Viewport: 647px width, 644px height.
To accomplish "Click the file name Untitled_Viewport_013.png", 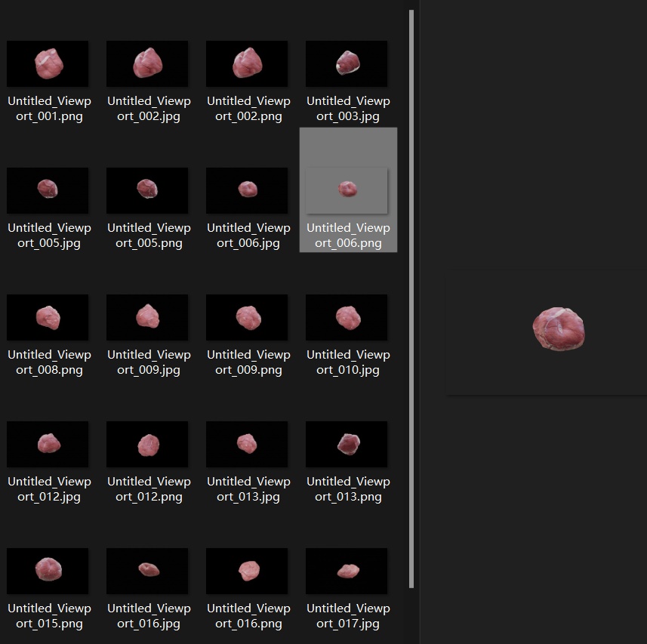I will click(348, 489).
